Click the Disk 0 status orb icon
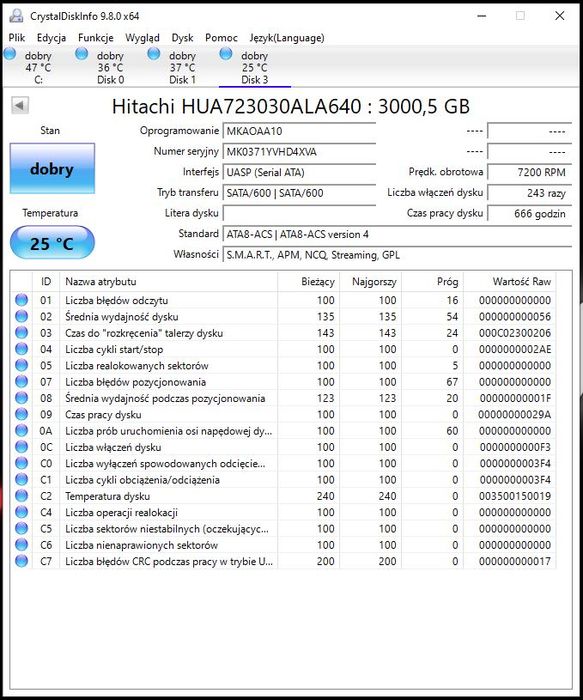Viewport: 583px width, 700px height. 82,54
